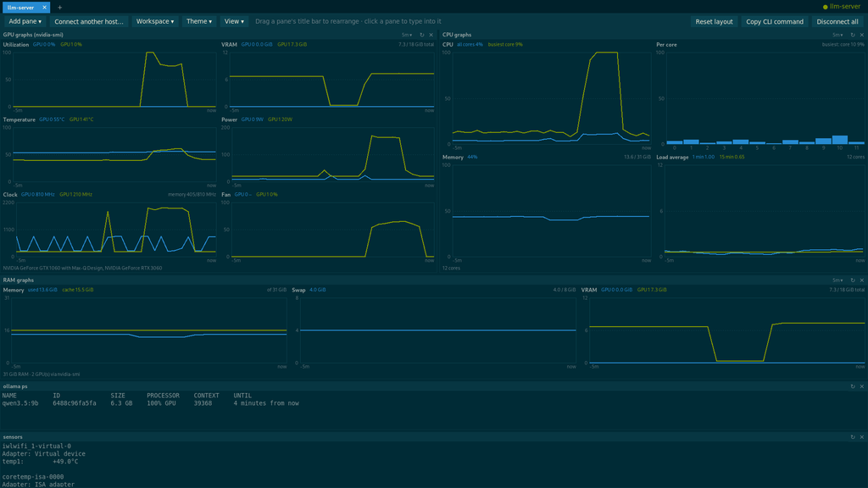Click the 'coretemp-isa-0000' sensor line
Image resolution: width=868 pixels, height=488 pixels.
(x=33, y=477)
